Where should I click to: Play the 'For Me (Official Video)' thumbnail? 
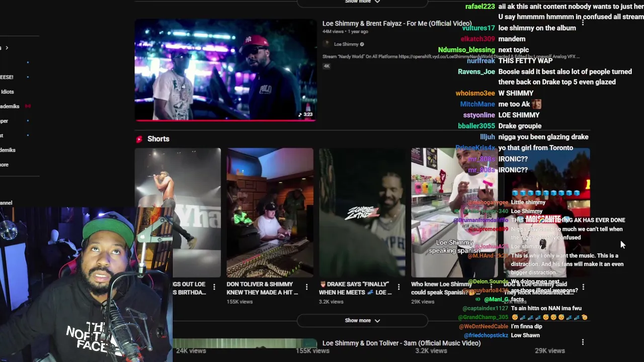point(225,70)
